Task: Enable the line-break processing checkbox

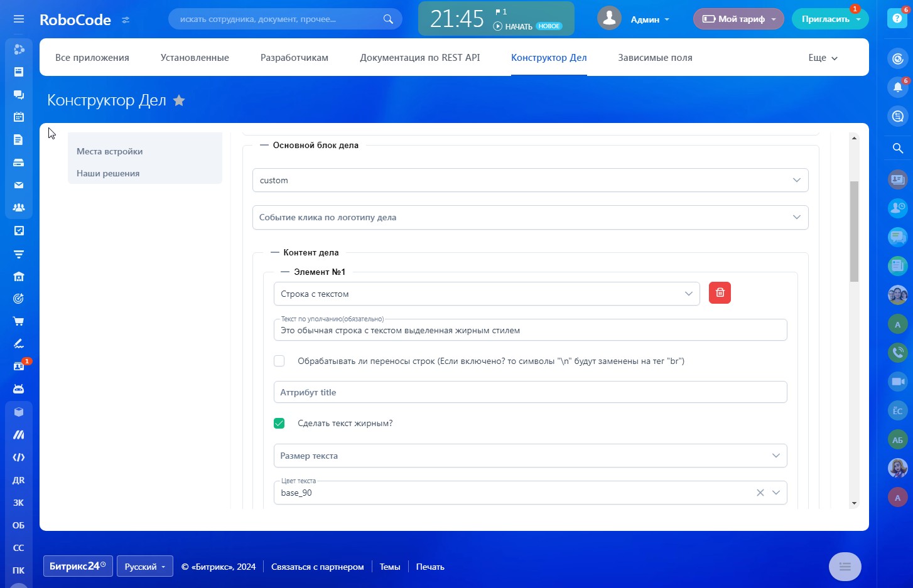Action: click(x=279, y=361)
